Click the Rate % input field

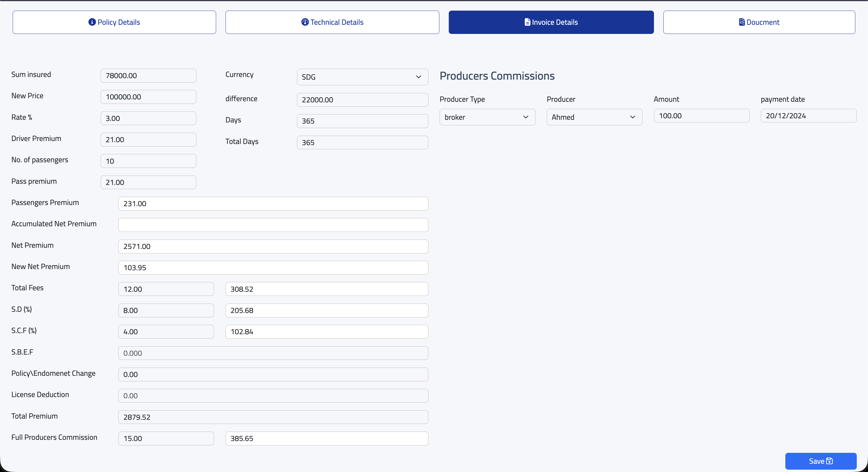[148, 119]
